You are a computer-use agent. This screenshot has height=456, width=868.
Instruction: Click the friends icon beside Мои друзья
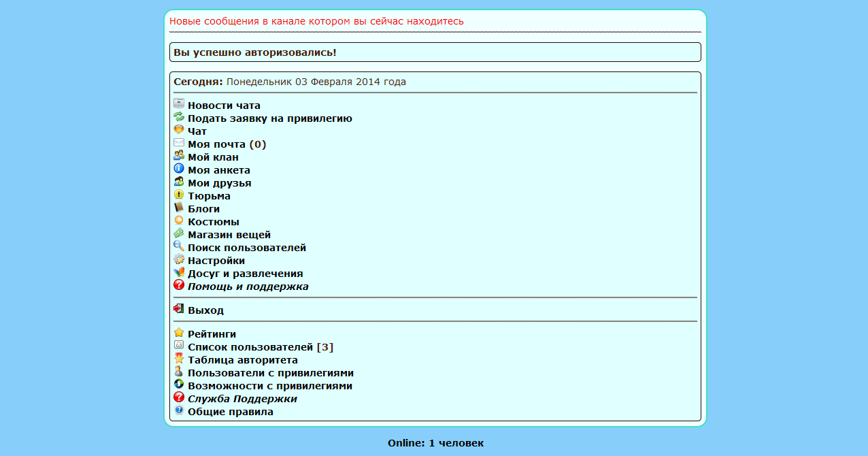[x=179, y=181]
